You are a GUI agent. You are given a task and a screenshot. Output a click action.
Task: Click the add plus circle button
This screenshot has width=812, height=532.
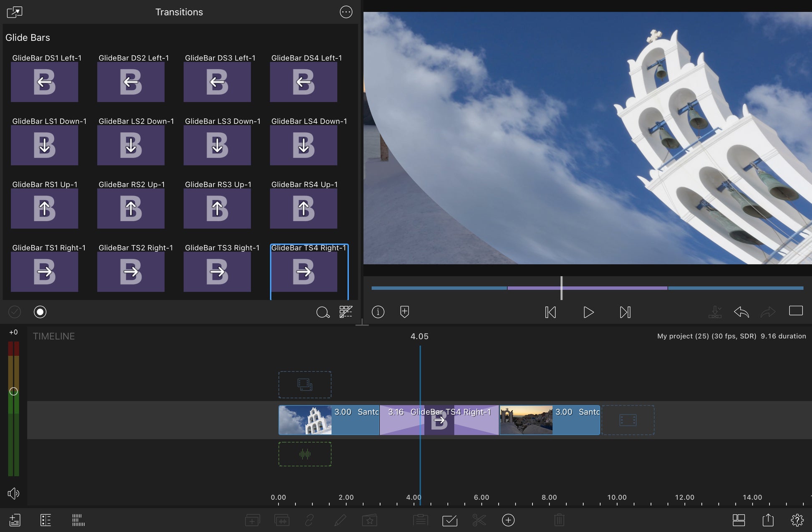508,520
